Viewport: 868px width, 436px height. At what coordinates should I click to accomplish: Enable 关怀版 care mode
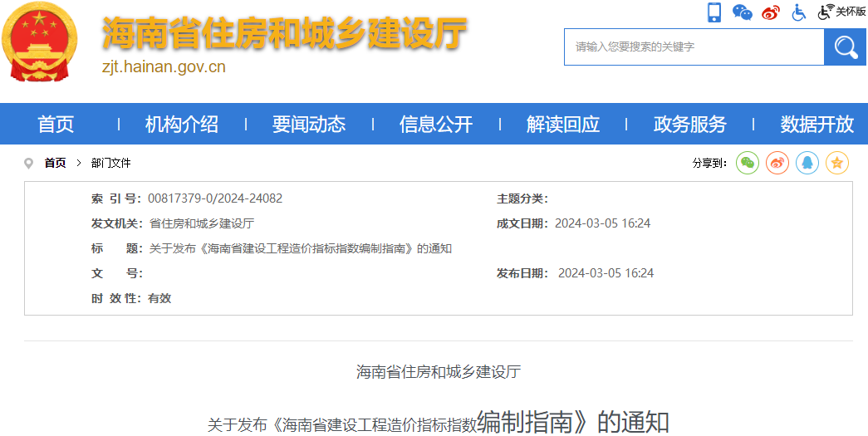click(842, 12)
